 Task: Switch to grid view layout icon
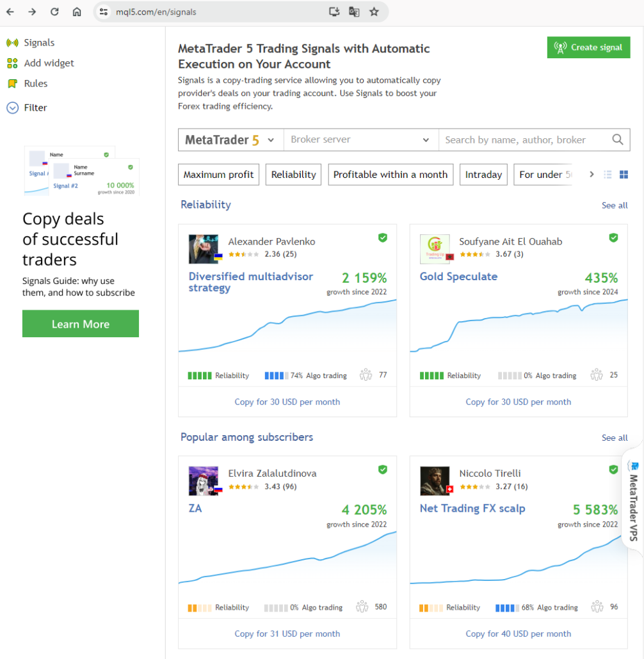click(x=624, y=175)
